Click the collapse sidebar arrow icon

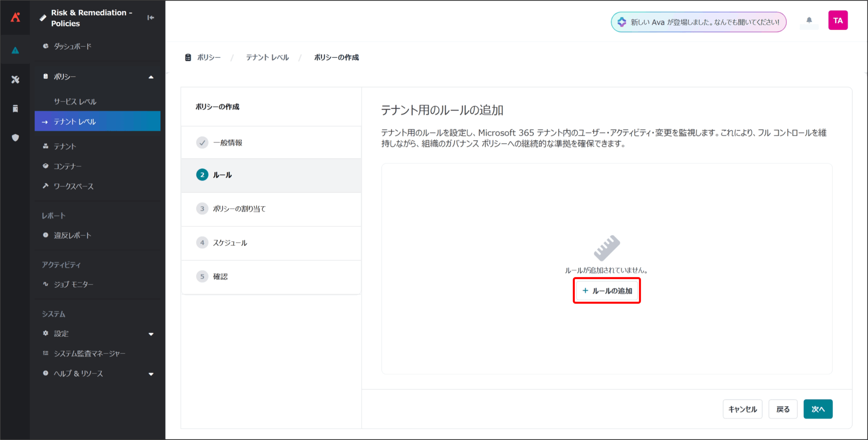click(151, 18)
